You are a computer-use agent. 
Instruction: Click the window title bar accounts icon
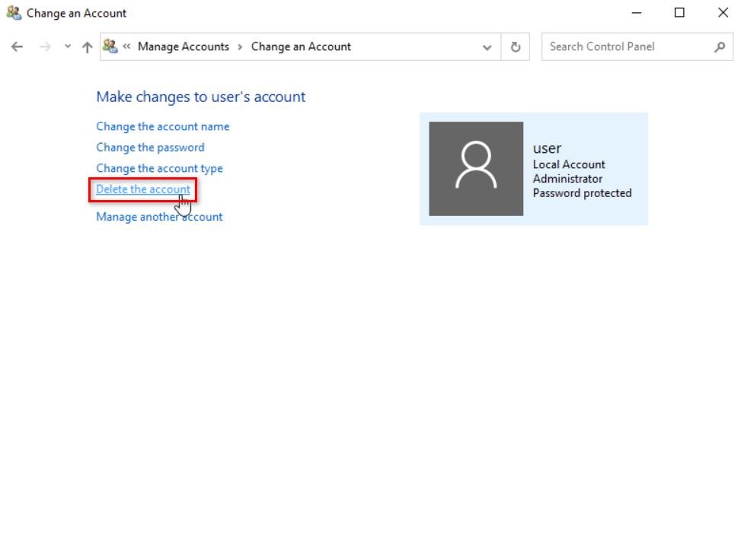coord(14,13)
